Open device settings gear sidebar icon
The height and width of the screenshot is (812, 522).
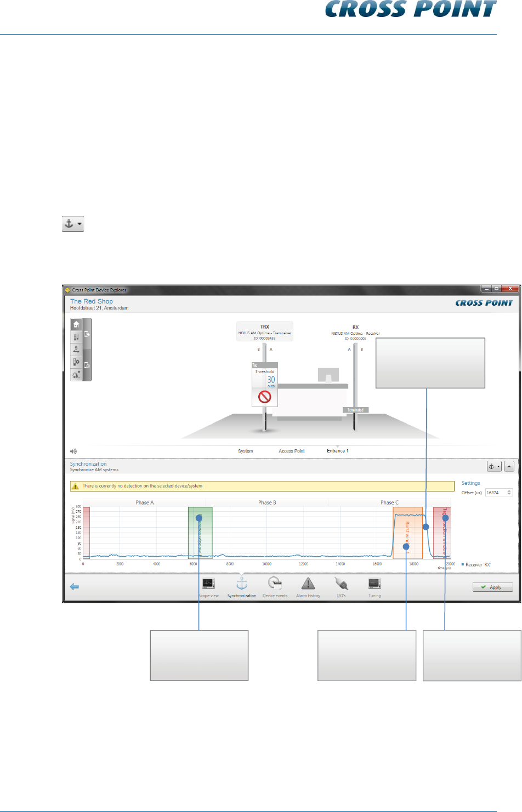point(76,362)
